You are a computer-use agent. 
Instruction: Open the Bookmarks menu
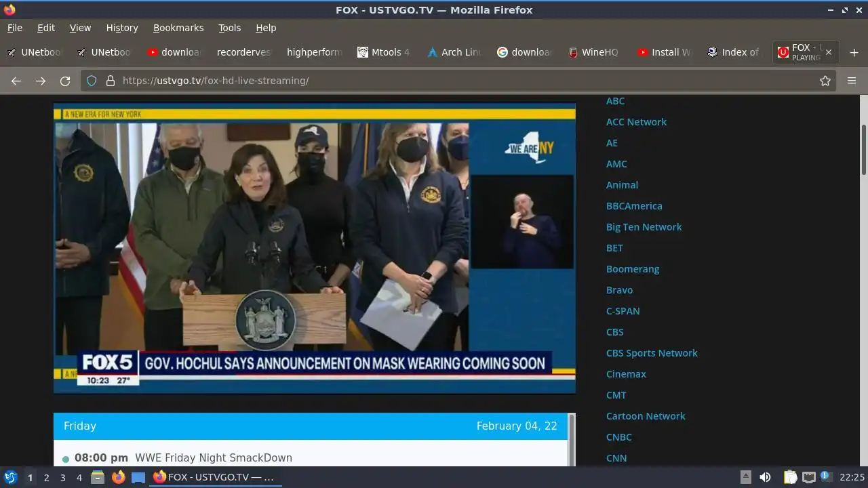click(x=178, y=28)
